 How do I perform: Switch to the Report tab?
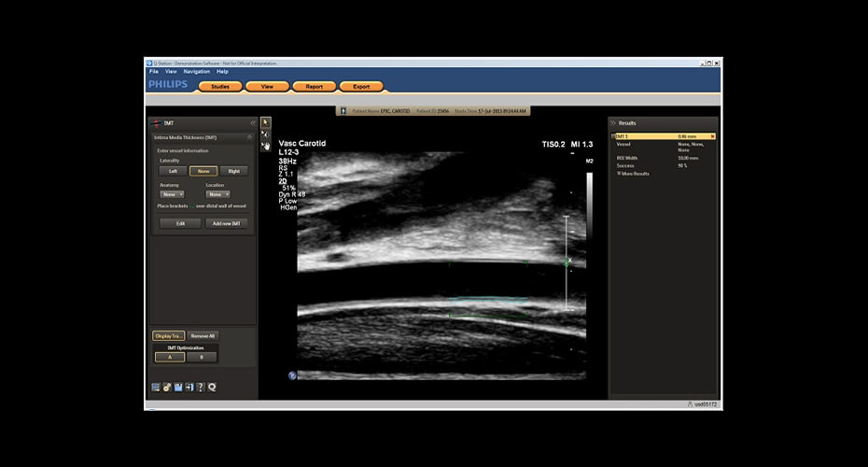pos(314,86)
